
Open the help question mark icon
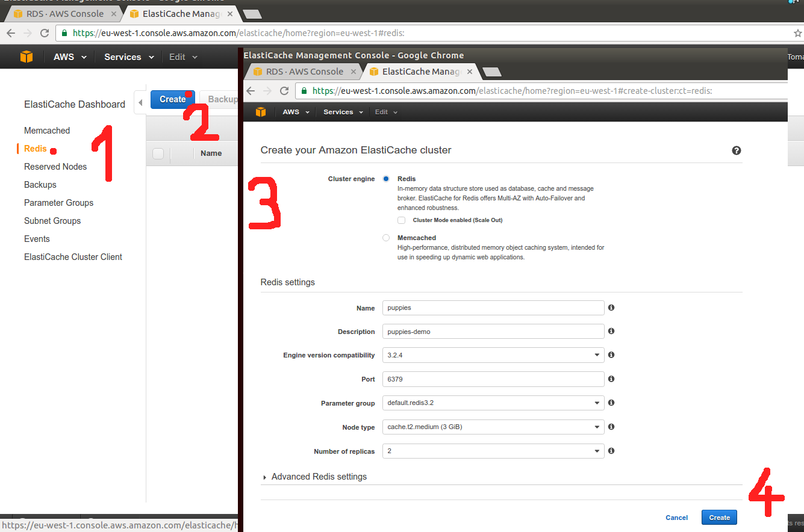click(x=736, y=150)
